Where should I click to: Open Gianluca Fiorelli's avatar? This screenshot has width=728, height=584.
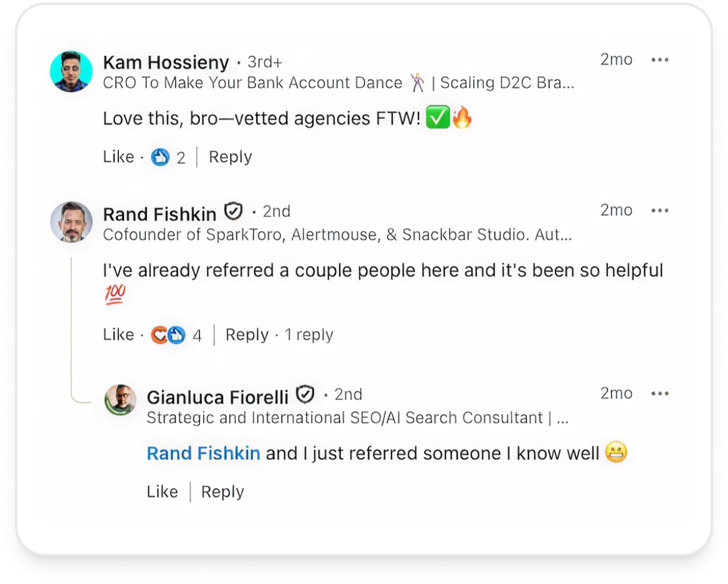coord(120,400)
